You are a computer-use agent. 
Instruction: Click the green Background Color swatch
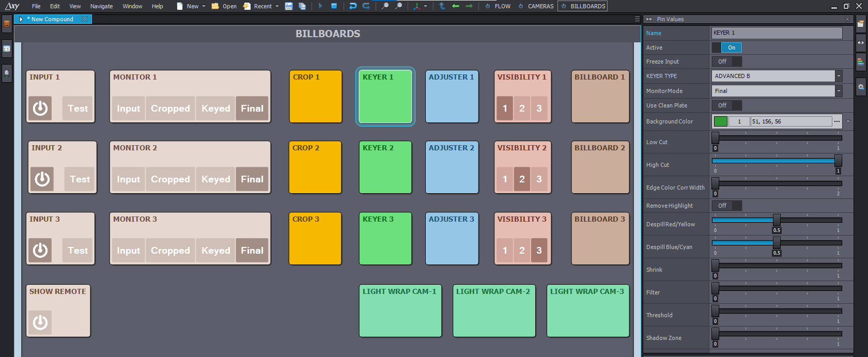click(720, 121)
